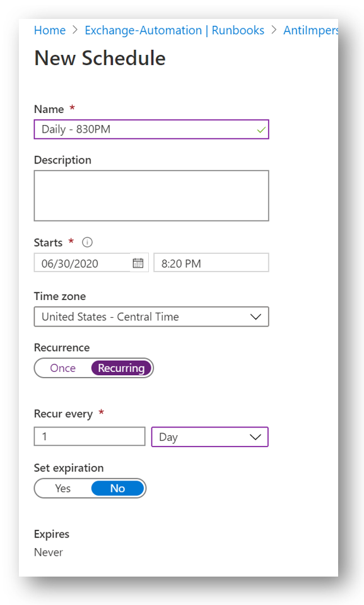The height and width of the screenshot is (605, 364).
Task: Set expiration to No
Action: click(x=117, y=488)
